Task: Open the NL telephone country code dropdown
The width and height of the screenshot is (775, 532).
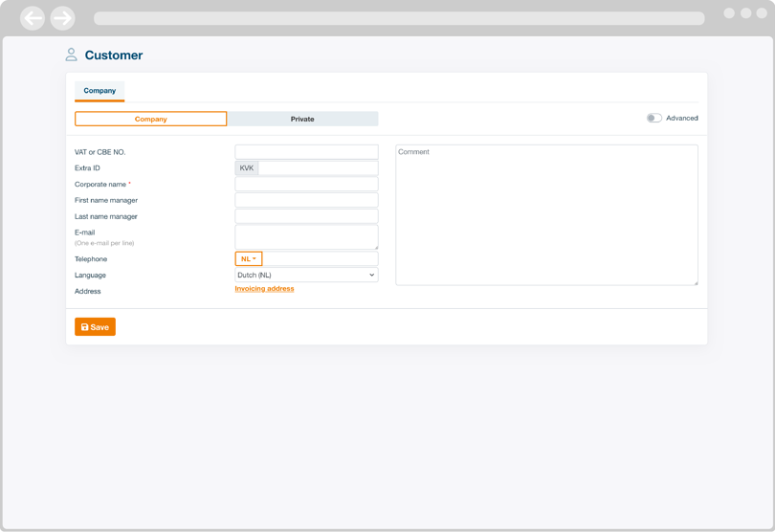Action: tap(249, 258)
